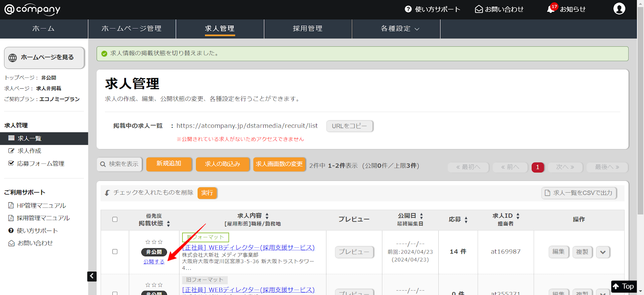Click 前へ pagination button
644x295 pixels.
[510, 167]
